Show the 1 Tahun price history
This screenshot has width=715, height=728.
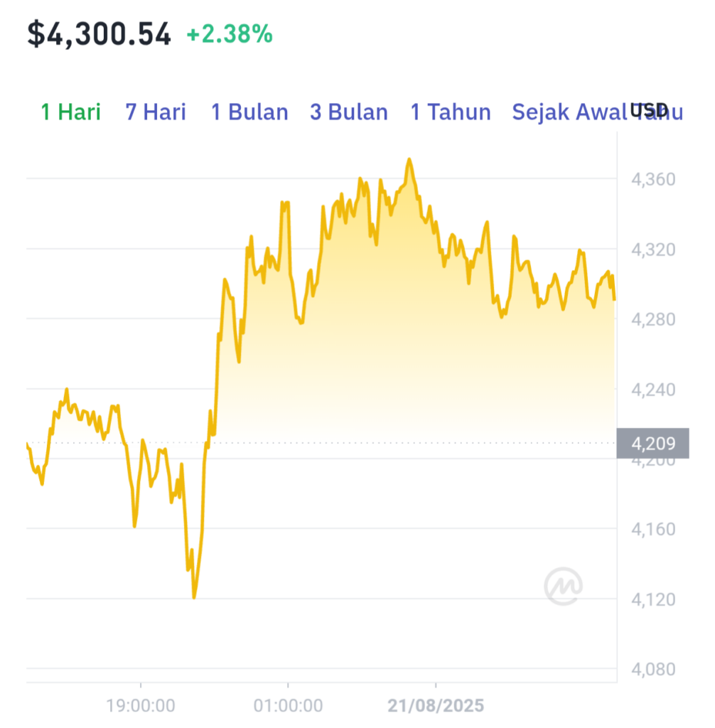(x=451, y=112)
